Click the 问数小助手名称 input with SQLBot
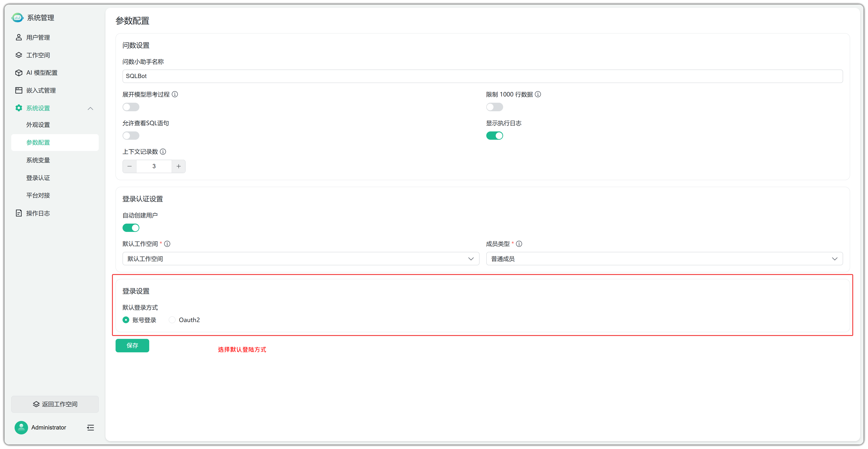The width and height of the screenshot is (868, 449). click(482, 76)
